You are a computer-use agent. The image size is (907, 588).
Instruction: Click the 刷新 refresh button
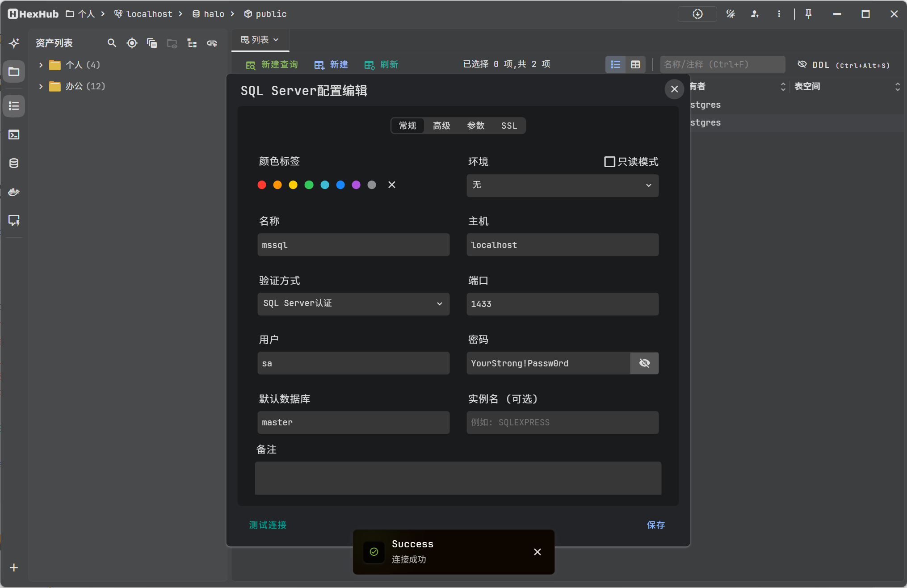click(381, 65)
